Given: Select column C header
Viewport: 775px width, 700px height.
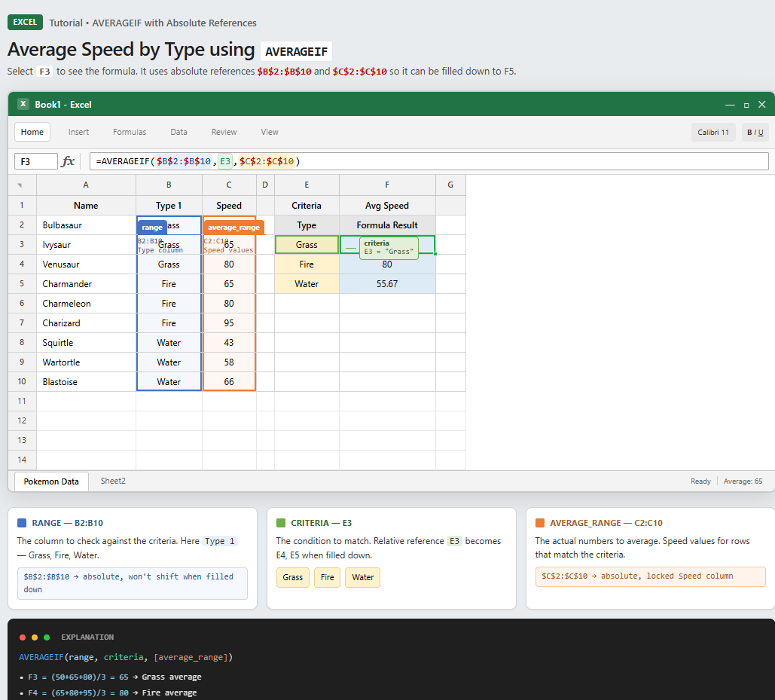Looking at the screenshot, I should pos(229,185).
